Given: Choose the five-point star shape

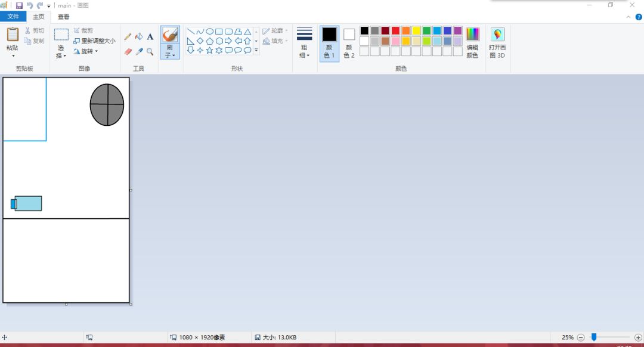Looking at the screenshot, I should [209, 51].
